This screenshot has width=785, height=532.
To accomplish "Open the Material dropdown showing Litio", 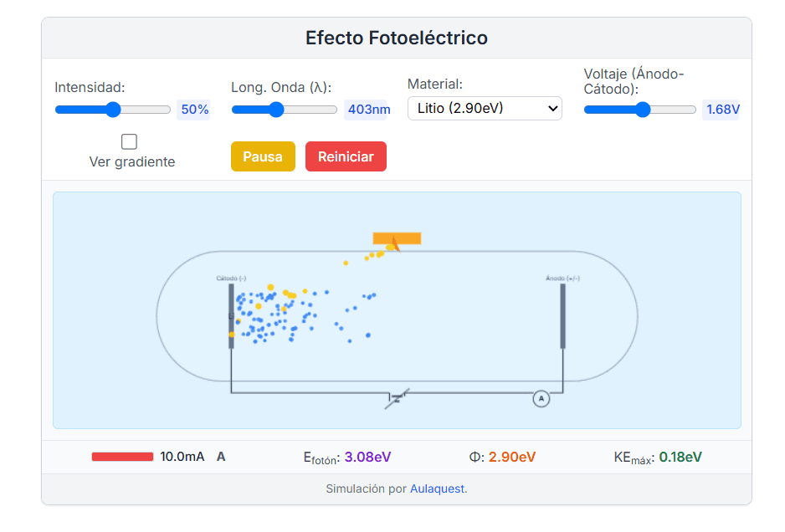I will point(485,108).
